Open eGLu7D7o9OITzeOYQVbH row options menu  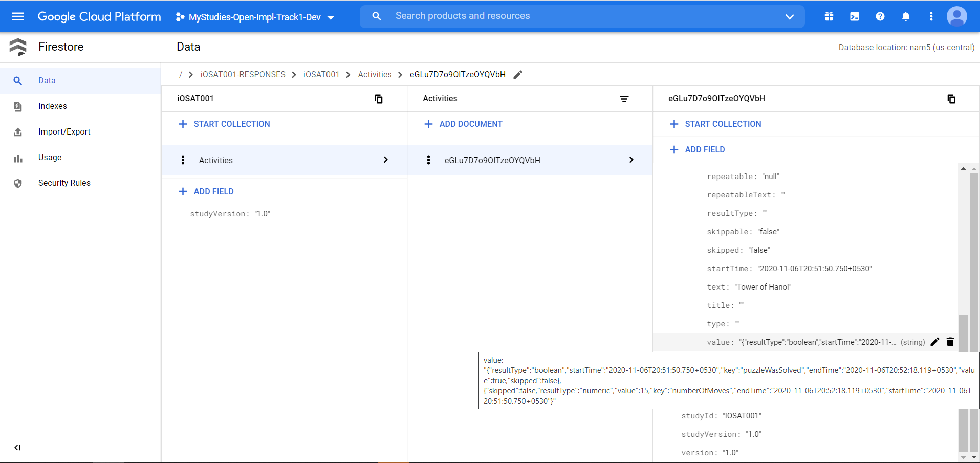[x=428, y=160]
